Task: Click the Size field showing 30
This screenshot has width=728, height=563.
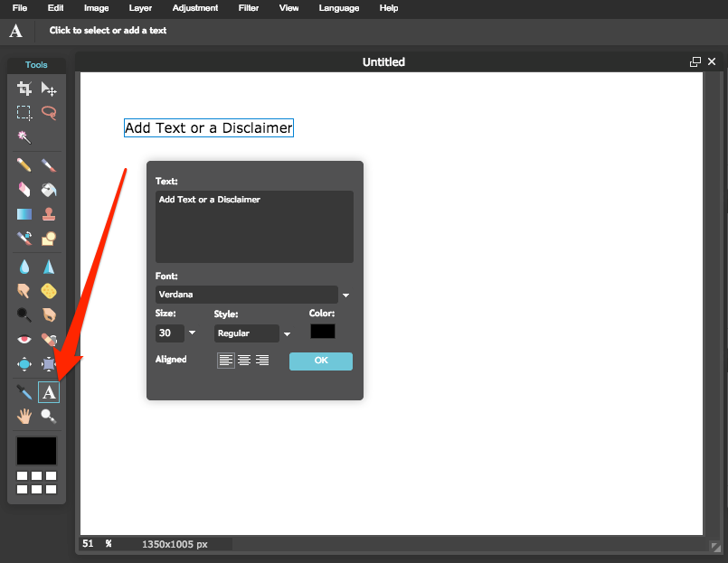Action: 170,333
